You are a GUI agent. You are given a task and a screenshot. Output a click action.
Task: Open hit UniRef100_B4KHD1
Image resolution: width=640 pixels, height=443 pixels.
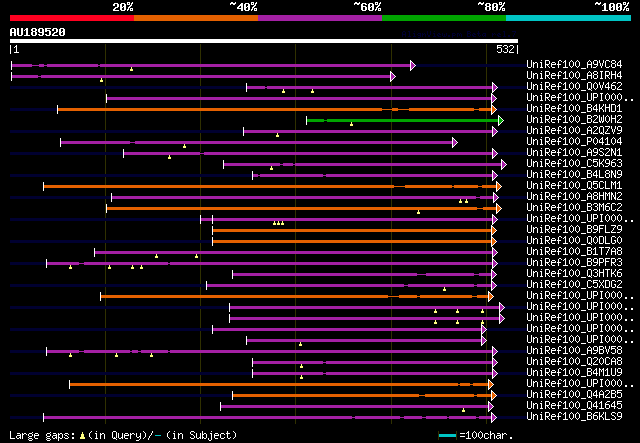click(x=574, y=108)
